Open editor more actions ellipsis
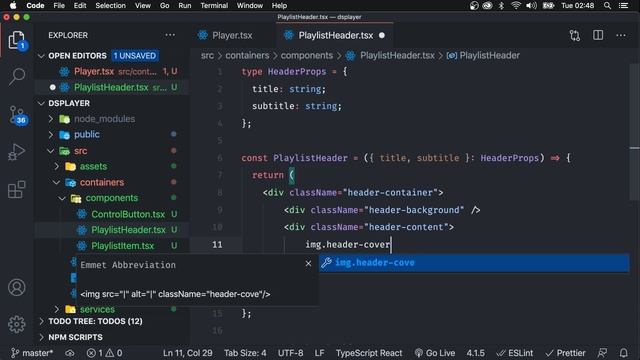 tap(621, 36)
